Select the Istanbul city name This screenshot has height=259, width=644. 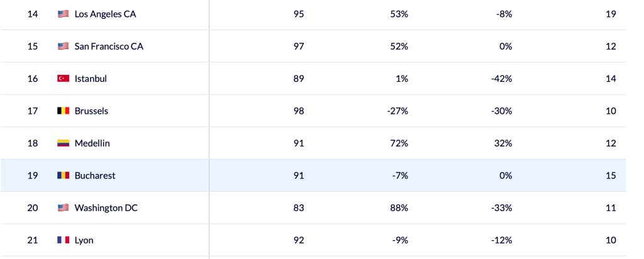tap(89, 79)
